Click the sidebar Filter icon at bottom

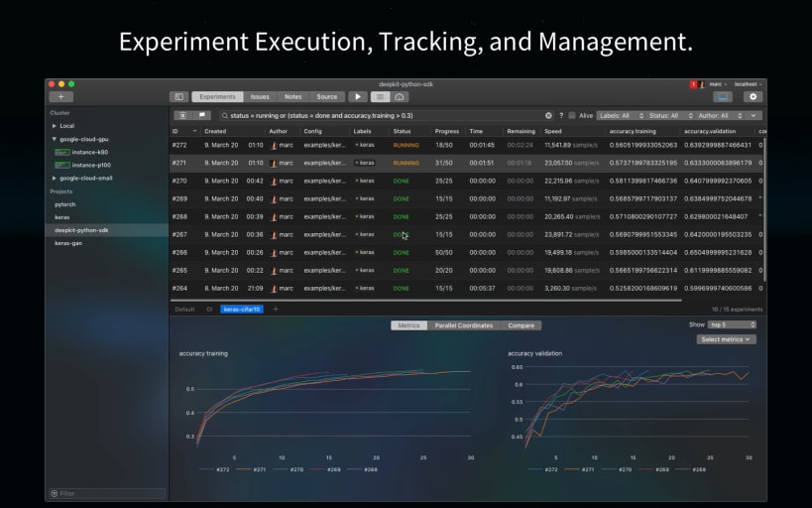(x=54, y=493)
